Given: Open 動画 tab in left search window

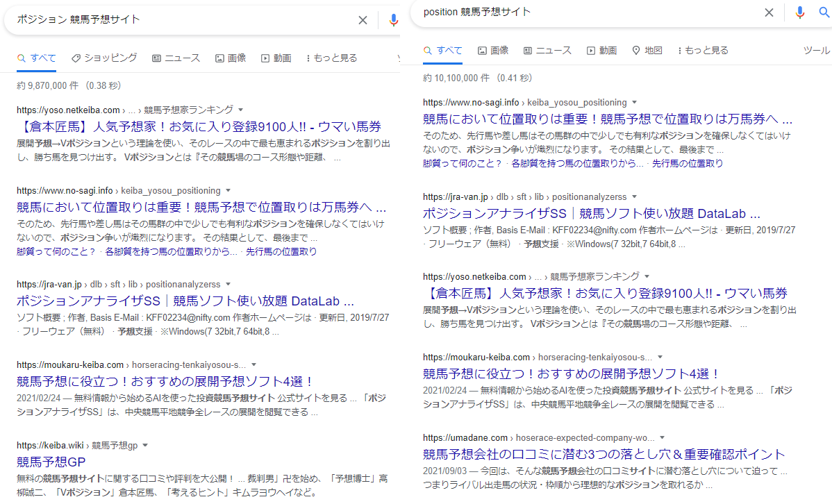Looking at the screenshot, I should pos(276,58).
